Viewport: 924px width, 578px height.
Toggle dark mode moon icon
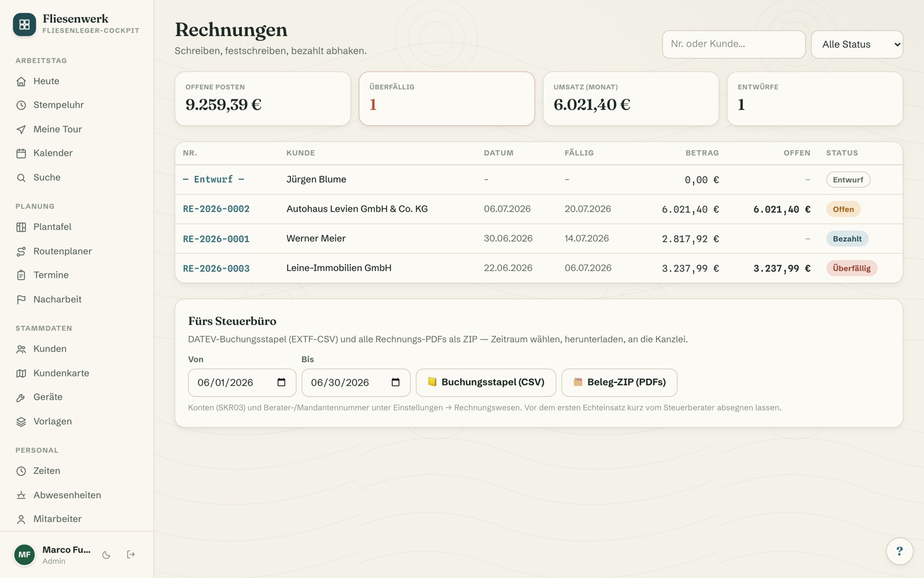point(106,555)
